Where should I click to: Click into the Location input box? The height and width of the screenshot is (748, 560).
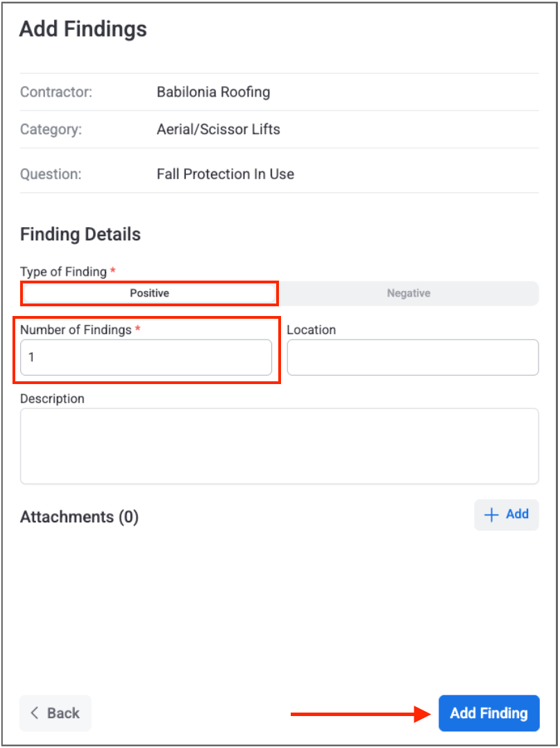[412, 358]
